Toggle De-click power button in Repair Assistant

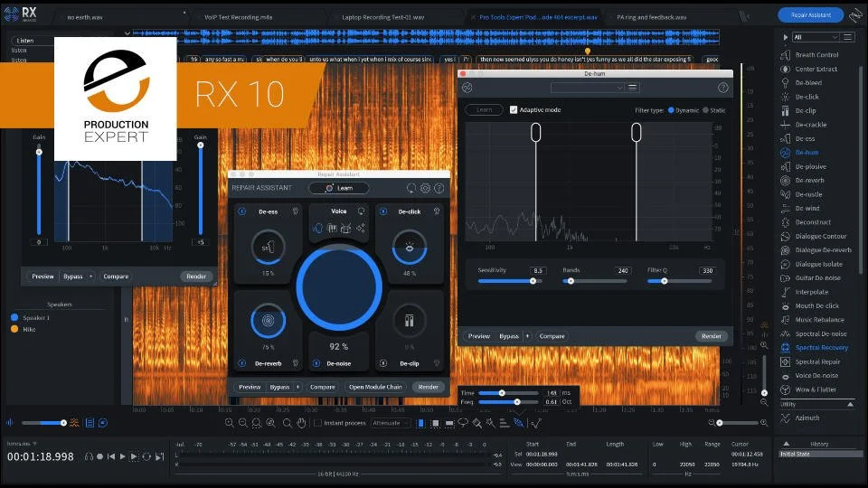tap(383, 211)
